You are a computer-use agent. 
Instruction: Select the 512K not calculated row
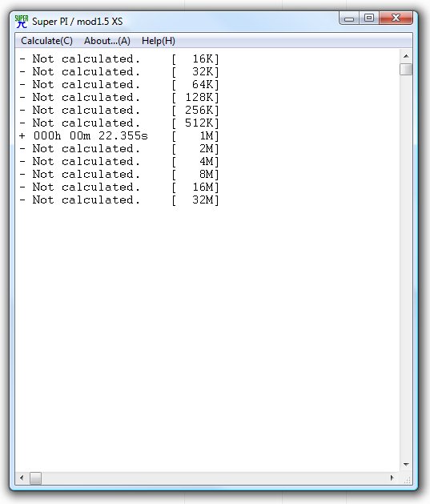click(119, 123)
